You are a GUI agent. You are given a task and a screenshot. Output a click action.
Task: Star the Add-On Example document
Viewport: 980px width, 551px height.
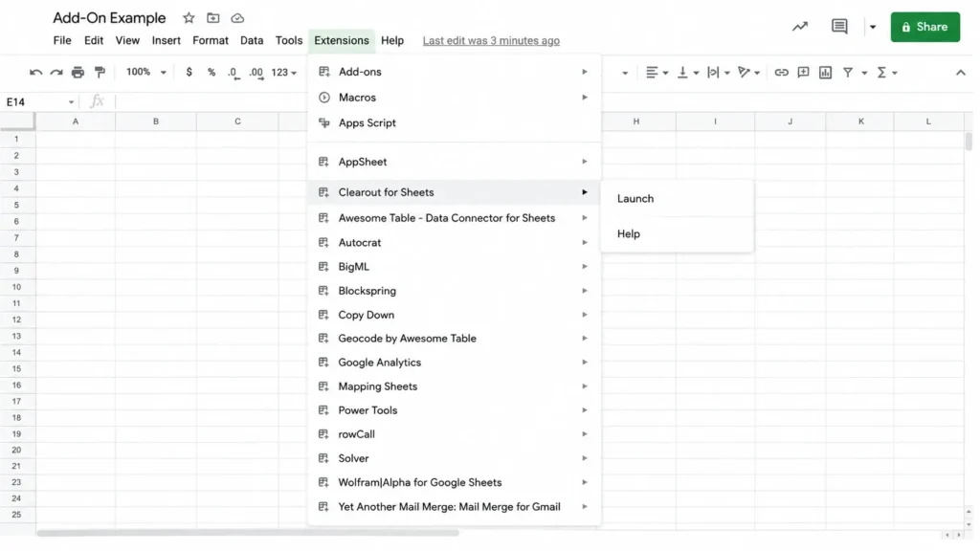[189, 18]
